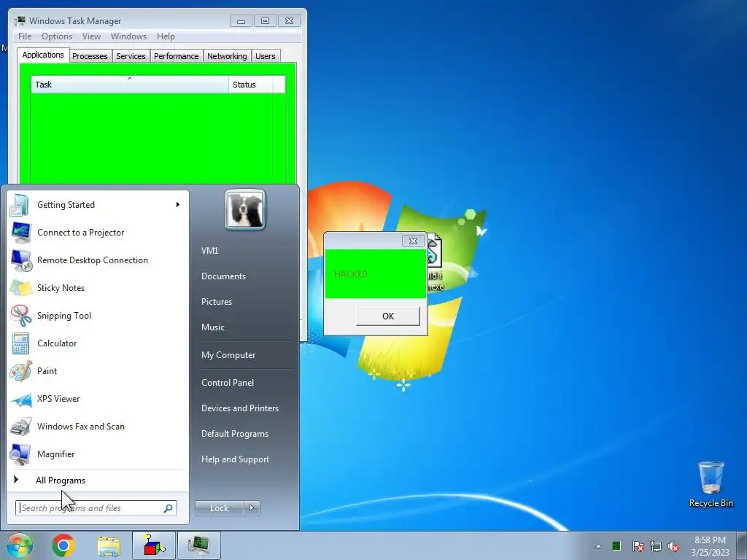Click the Task Manager title bar icon
This screenshot has height=560, width=747.
pos(20,20)
